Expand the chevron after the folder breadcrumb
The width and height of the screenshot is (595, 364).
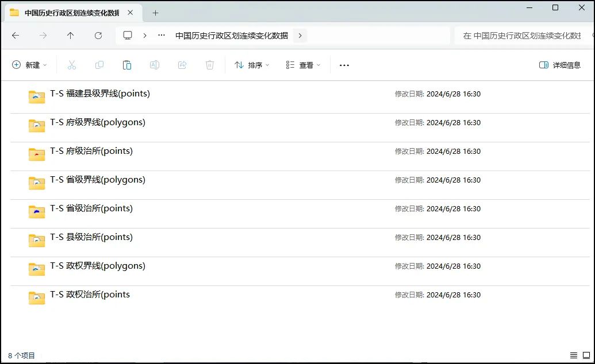(x=300, y=36)
